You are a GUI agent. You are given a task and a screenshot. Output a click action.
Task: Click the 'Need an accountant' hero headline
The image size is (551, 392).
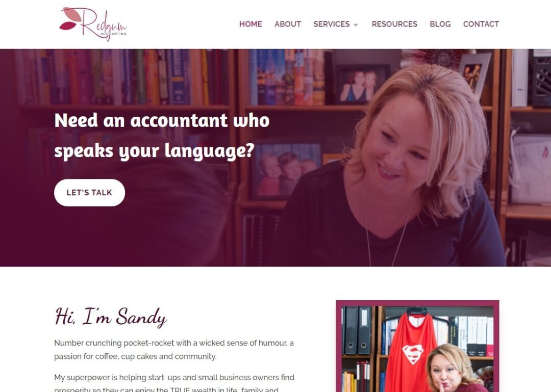pos(162,136)
